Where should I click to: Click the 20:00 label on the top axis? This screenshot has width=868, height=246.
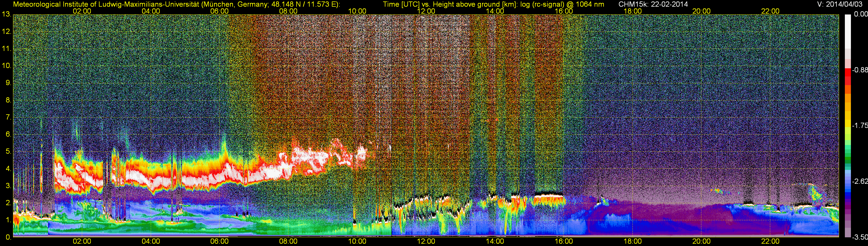point(701,11)
